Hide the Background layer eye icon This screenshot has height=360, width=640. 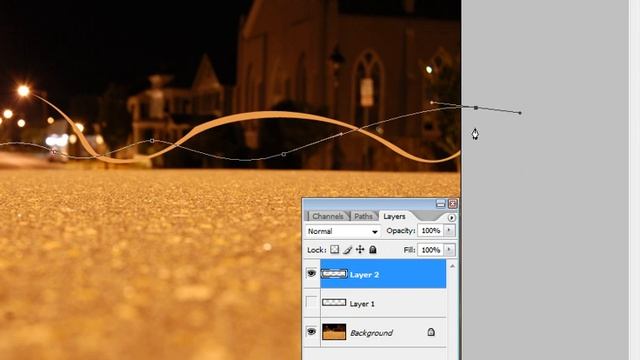pos(311,332)
